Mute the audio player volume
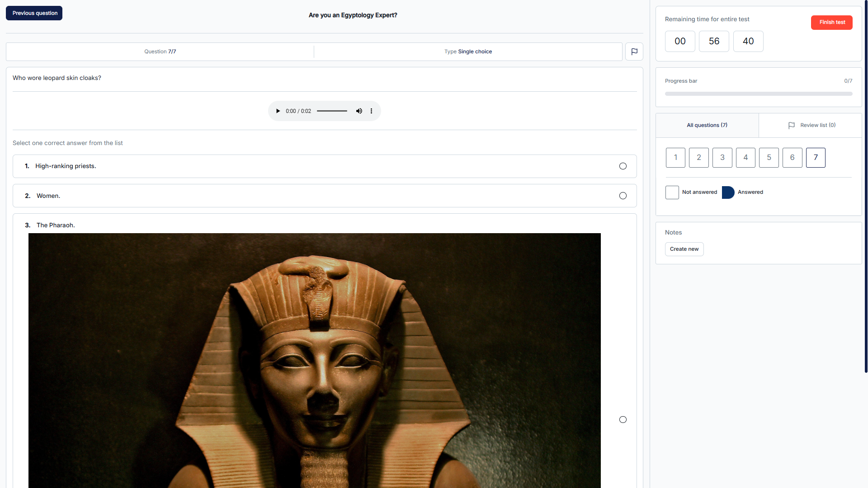 pyautogui.click(x=359, y=111)
